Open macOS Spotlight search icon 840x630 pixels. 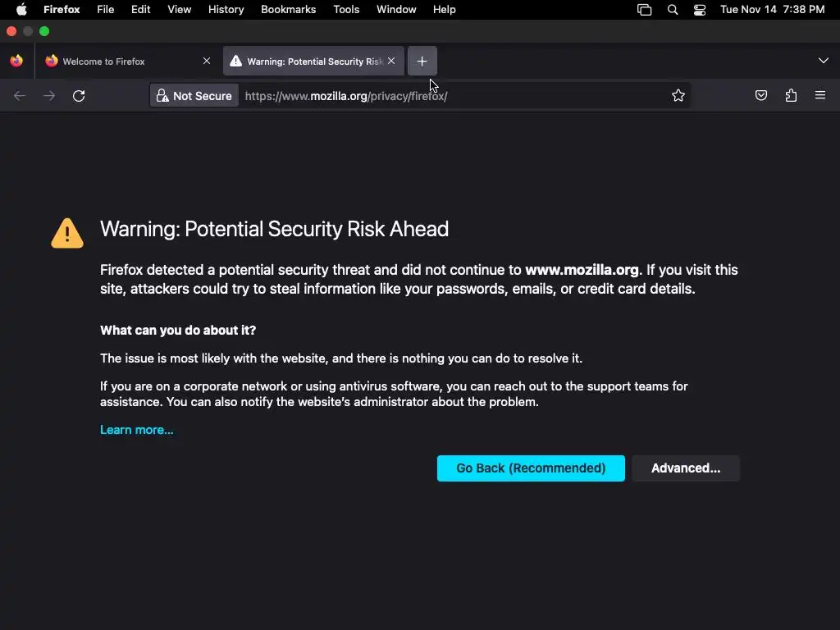(x=673, y=10)
